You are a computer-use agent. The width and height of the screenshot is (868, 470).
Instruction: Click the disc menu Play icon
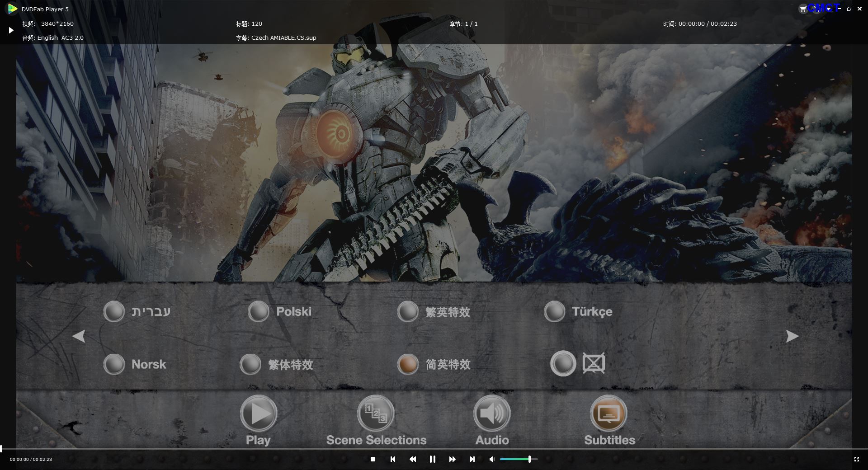pyautogui.click(x=258, y=414)
